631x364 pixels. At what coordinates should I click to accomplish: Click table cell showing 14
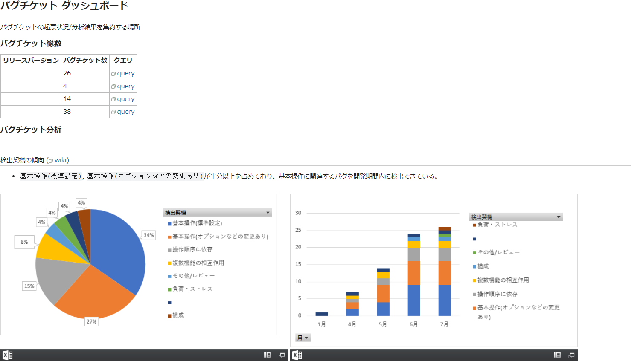pos(85,99)
